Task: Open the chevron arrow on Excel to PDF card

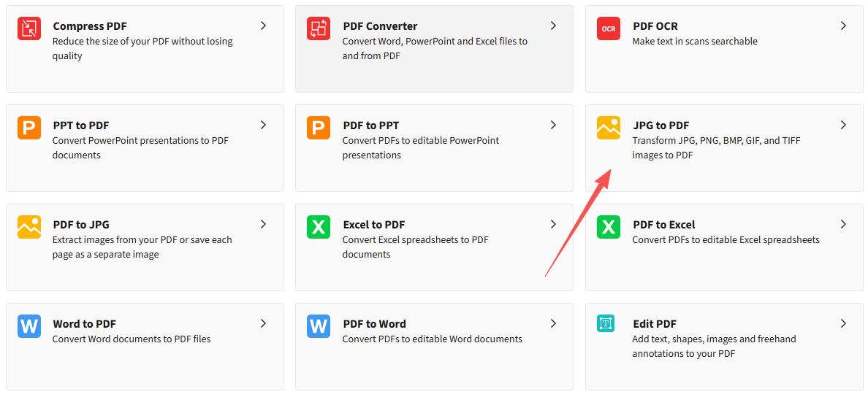Action: pos(553,224)
